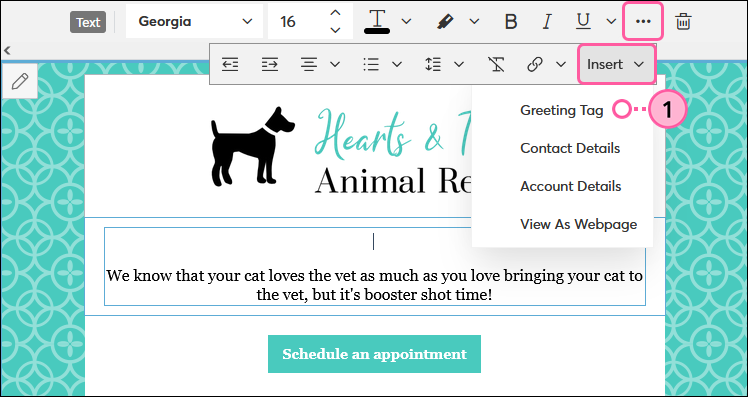Open the link options dropdown arrow
The image size is (748, 397).
pyautogui.click(x=561, y=64)
